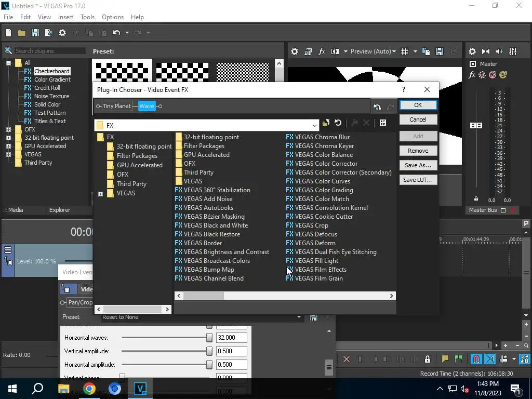Click the Video Output FX icon in preview
Screen dimensions: 532x399
[322, 51]
